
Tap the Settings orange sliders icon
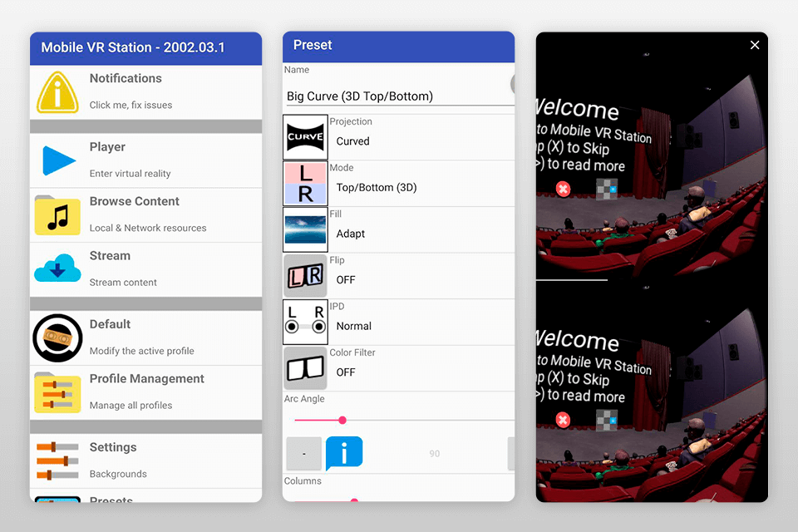tap(57, 461)
